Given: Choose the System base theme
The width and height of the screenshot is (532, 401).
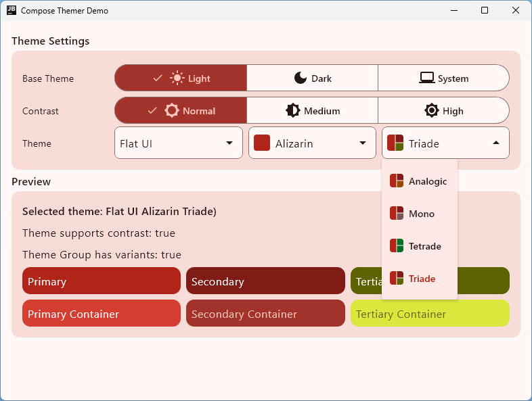Looking at the screenshot, I should pos(443,78).
